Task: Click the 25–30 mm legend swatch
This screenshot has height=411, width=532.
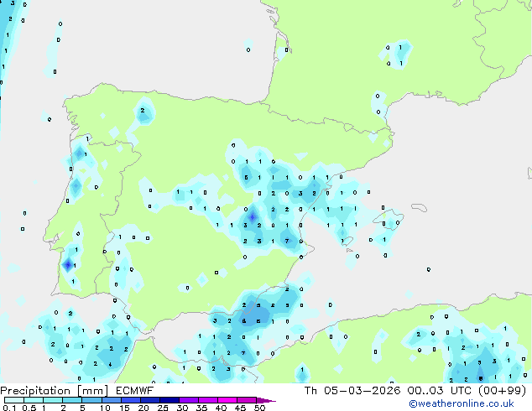Action: coord(170,400)
